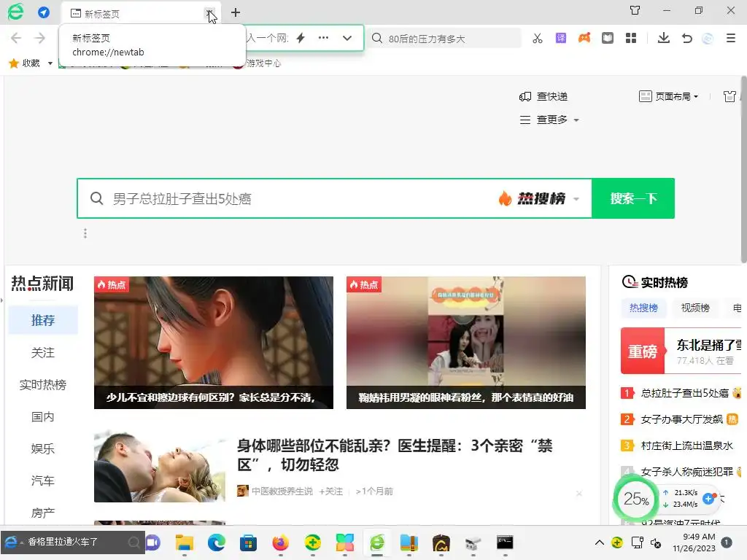The image size is (747, 560).
Task: Switch to 热搜榜 tab in 实时热榜 panel
Action: tap(643, 308)
